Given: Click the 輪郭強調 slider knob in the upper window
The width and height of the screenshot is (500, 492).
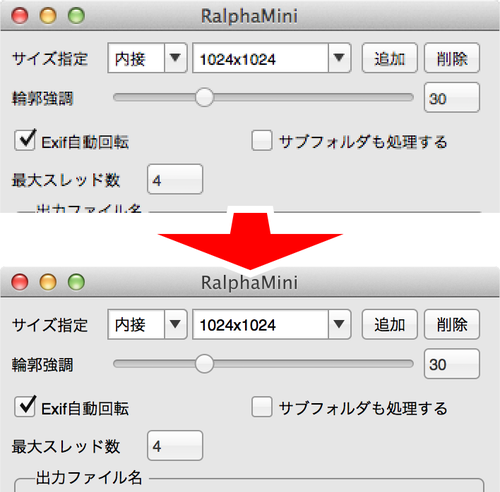Looking at the screenshot, I should (x=204, y=97).
